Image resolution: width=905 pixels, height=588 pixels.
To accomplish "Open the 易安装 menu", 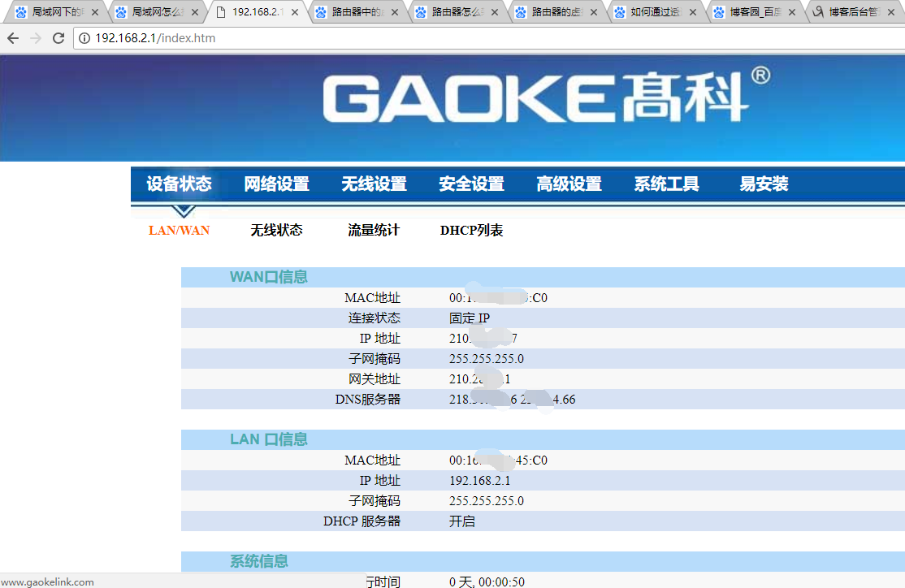I will tap(764, 184).
